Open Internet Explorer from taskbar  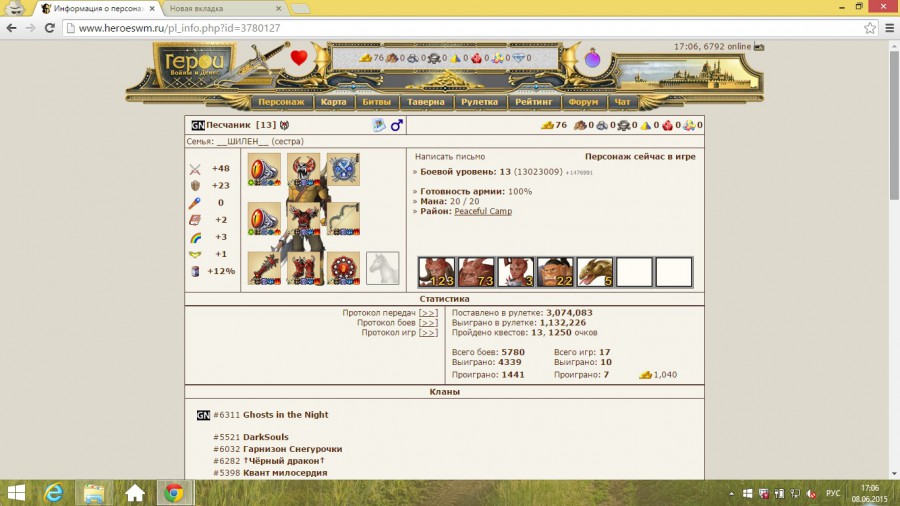(x=54, y=493)
